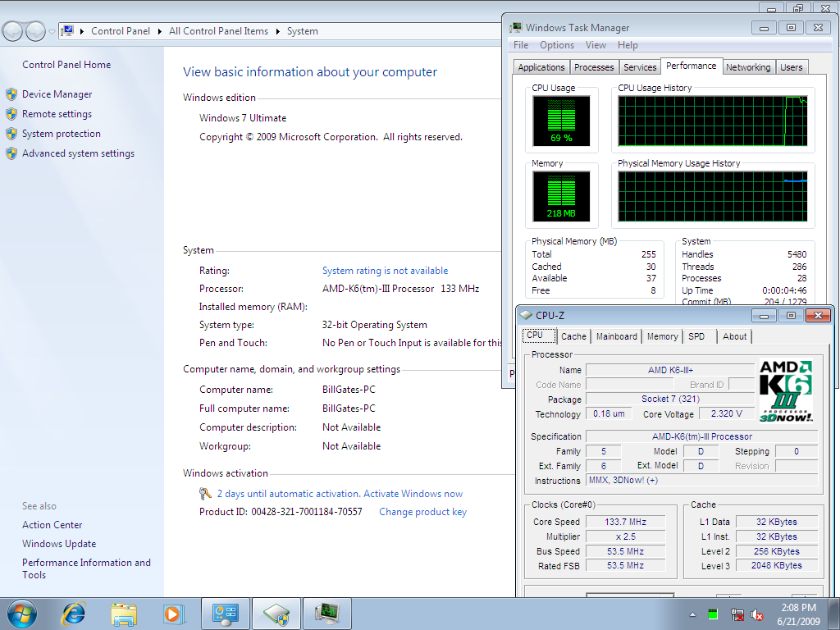Click the Task Manager title bar icon
Screen dimensions: 840x630
516,28
